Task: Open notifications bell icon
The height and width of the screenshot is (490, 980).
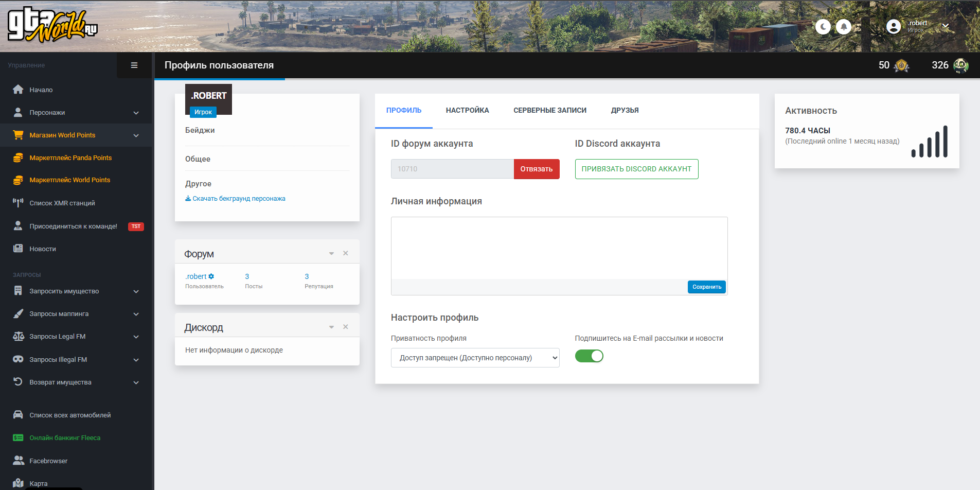Action: pos(844,27)
